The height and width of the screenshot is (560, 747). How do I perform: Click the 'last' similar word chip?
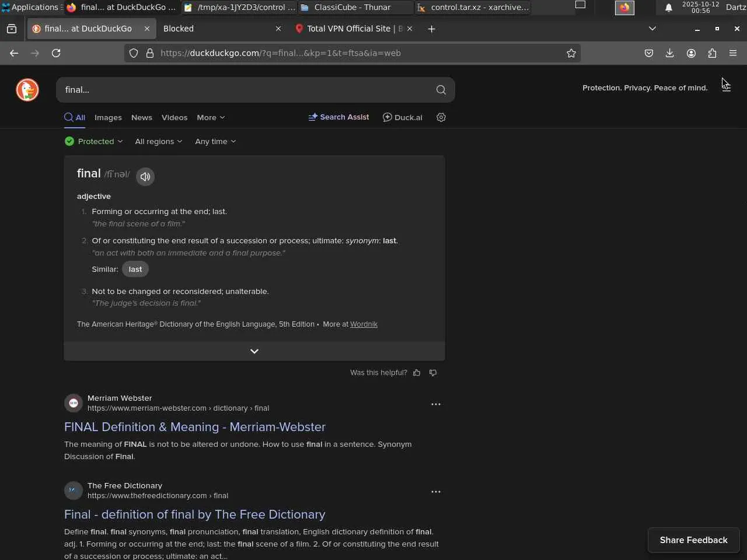(x=135, y=269)
